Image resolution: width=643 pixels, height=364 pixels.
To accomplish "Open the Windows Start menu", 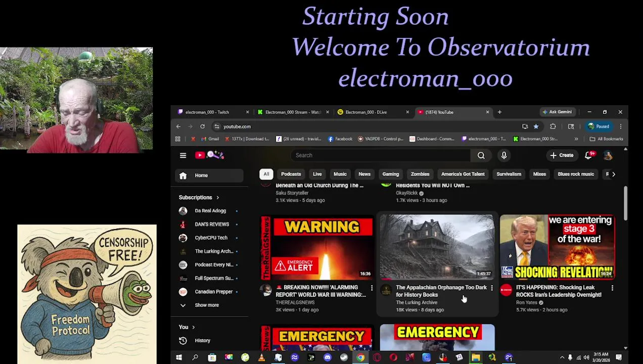I will 178,358.
